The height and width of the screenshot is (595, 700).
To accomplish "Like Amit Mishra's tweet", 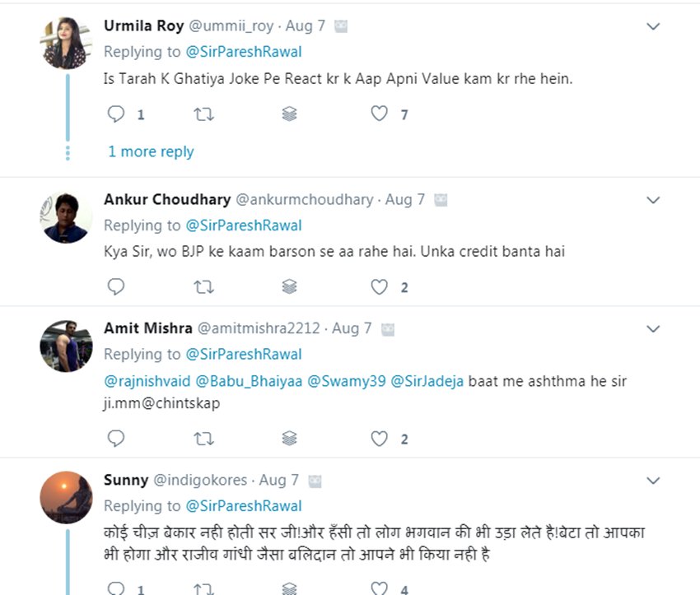I will pos(379,439).
